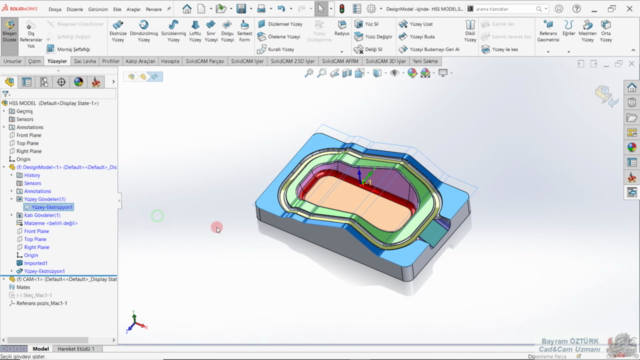This screenshot has width=640, height=360.
Task: Click the Öteleme Yüzeyi (offset surface) tool
Action: click(279, 37)
